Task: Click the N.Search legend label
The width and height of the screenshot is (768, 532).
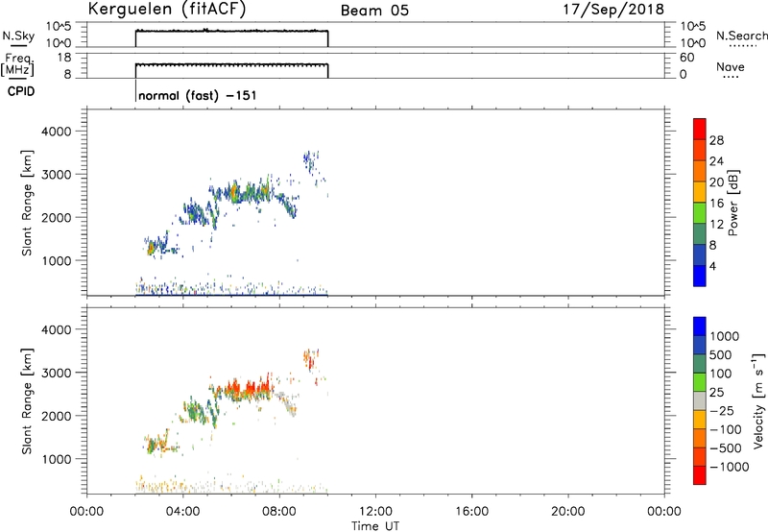Action: click(x=741, y=36)
